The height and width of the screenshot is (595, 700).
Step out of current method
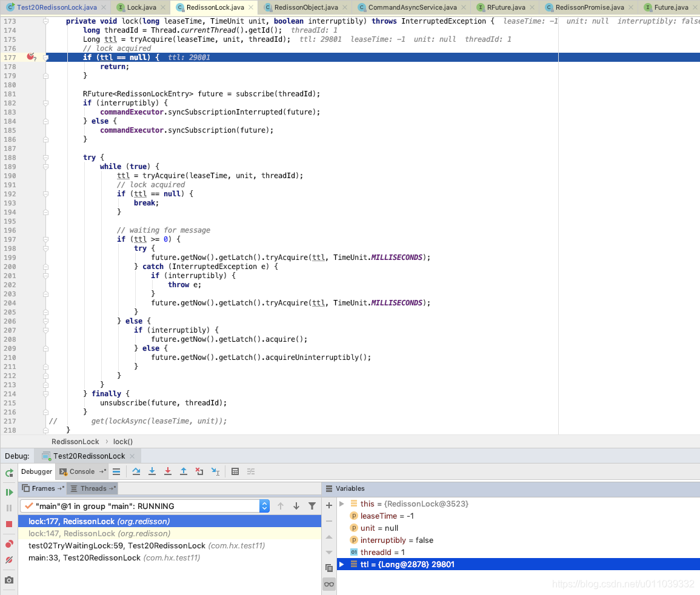click(x=184, y=471)
